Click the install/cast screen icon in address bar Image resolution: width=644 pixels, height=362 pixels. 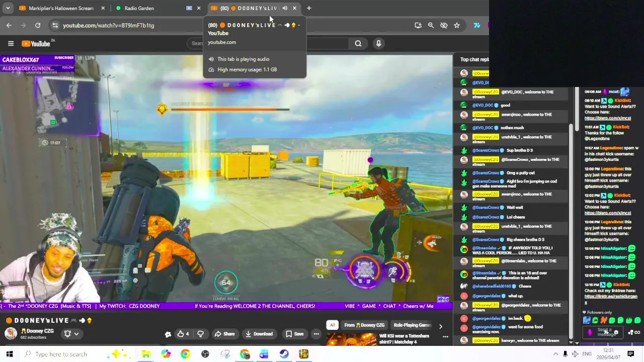[418, 25]
